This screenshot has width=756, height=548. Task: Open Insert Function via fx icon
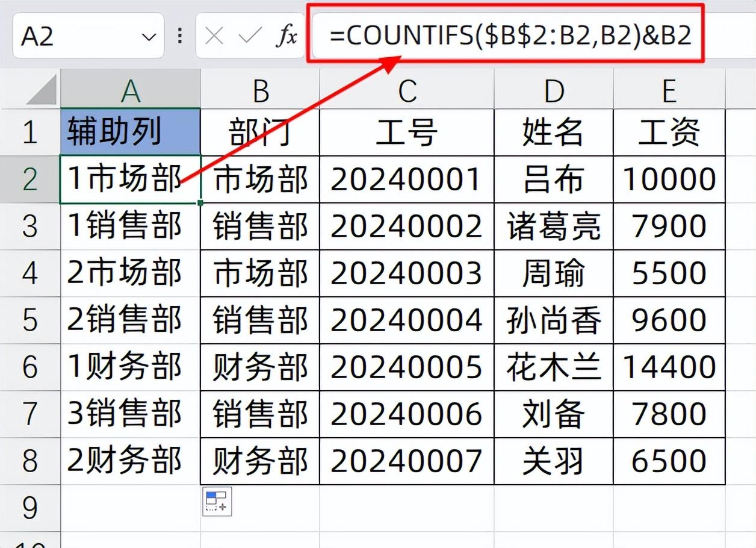[x=287, y=37]
